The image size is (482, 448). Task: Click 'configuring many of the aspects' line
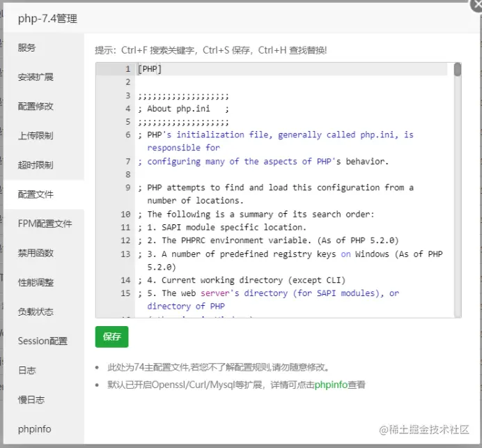263,162
